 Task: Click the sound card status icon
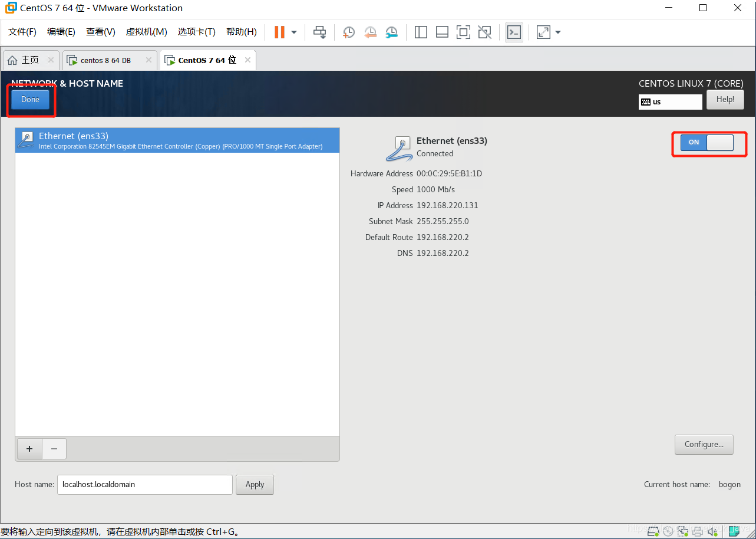tap(713, 531)
